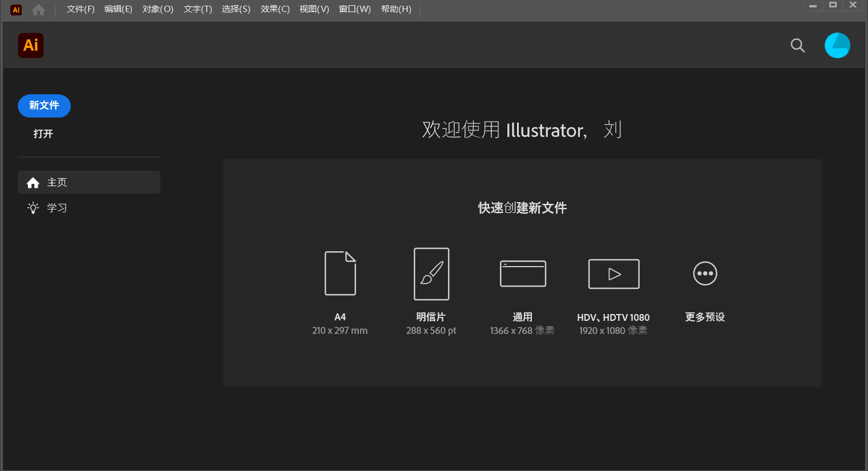The width and height of the screenshot is (868, 471).
Task: Open the 视图(V) menu
Action: pos(314,9)
